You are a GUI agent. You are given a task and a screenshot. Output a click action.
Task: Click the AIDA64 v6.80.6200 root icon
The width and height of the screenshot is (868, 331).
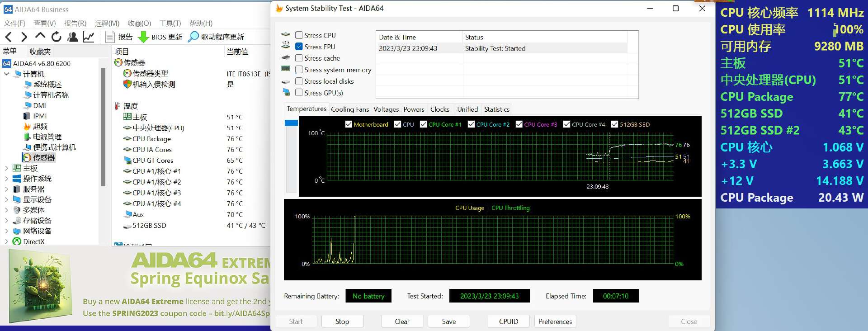coord(7,63)
